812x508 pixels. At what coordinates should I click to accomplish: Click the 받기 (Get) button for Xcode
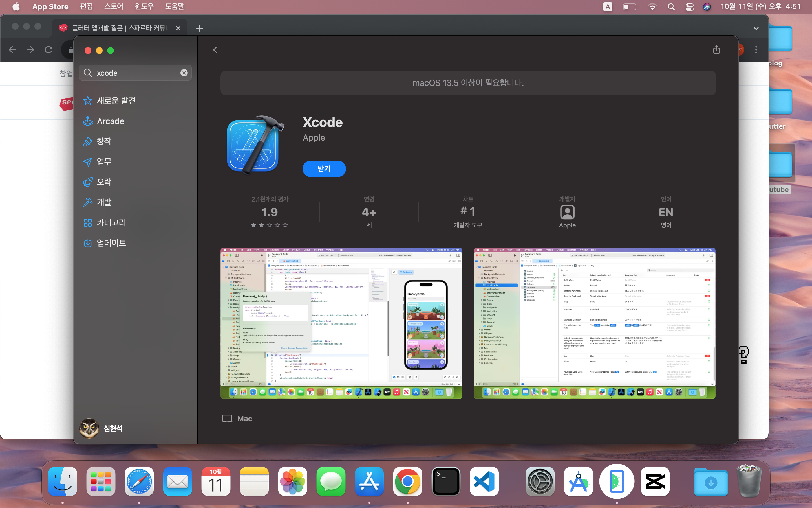324,169
